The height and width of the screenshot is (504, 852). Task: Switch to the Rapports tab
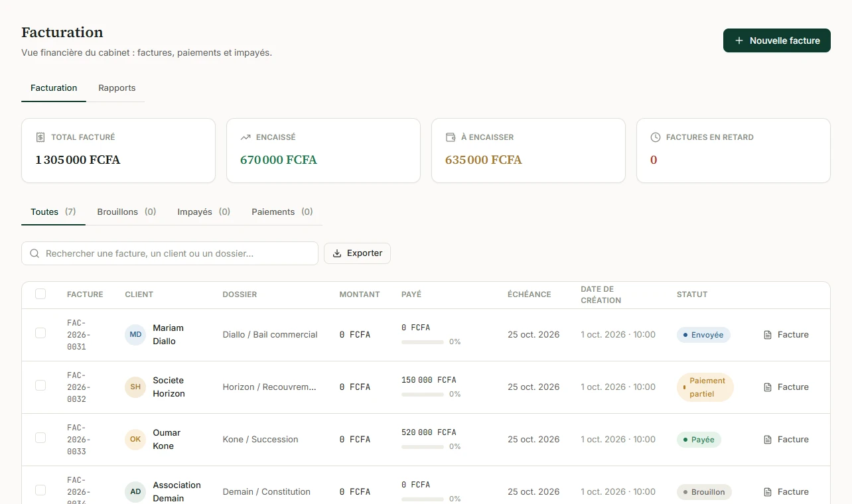pos(117,88)
